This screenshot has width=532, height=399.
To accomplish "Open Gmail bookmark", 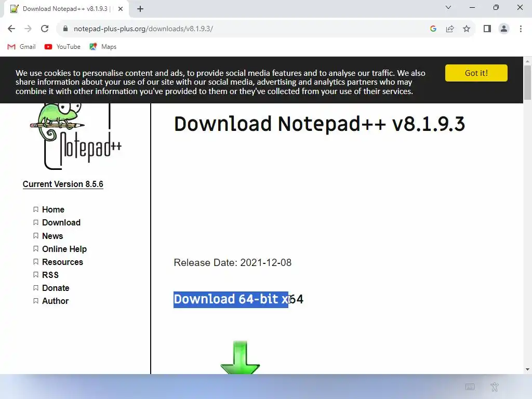I will pos(21,47).
